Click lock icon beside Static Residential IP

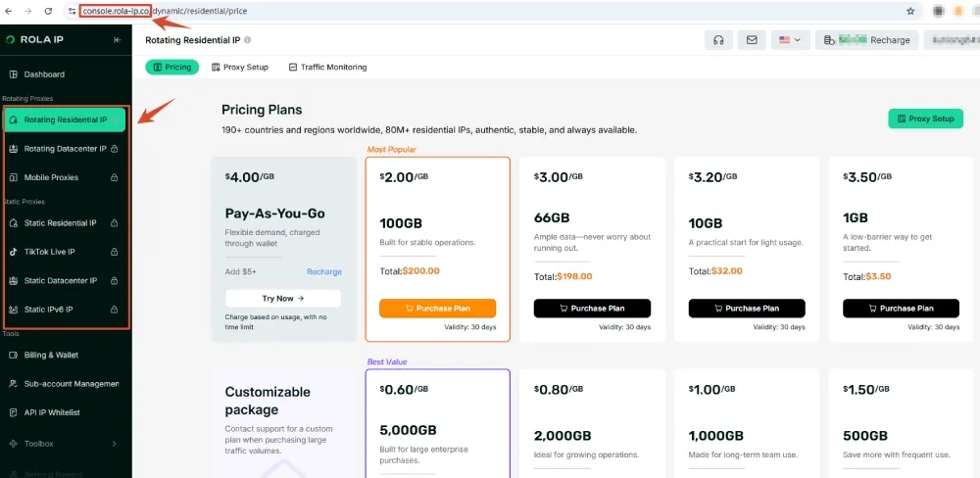point(115,223)
